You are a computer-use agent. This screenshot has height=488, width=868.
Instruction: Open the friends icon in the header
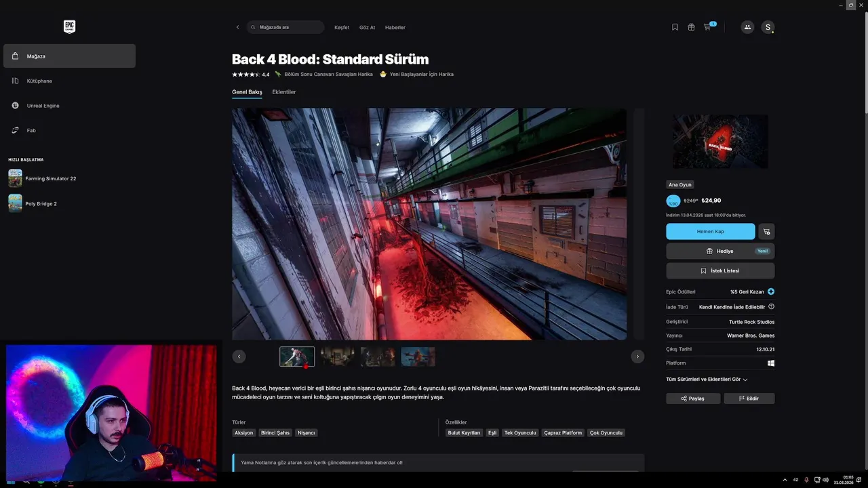(x=747, y=27)
